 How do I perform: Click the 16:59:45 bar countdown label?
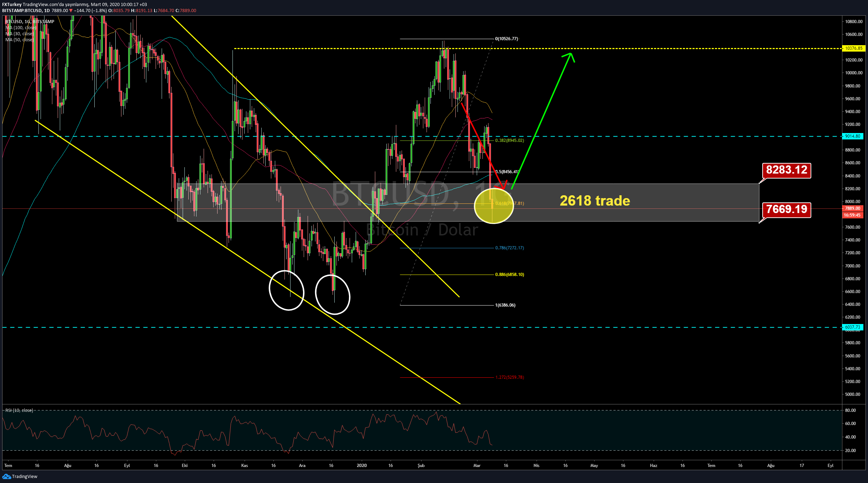[853, 215]
